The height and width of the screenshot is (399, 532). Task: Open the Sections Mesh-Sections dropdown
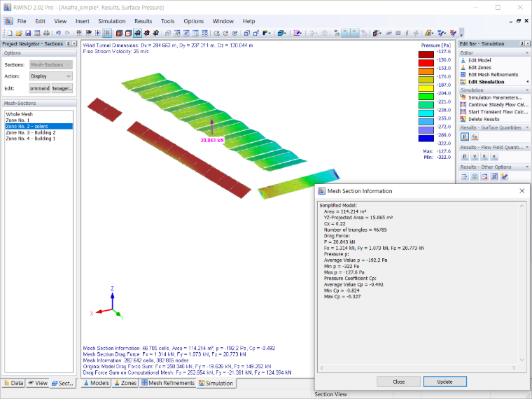pos(51,64)
